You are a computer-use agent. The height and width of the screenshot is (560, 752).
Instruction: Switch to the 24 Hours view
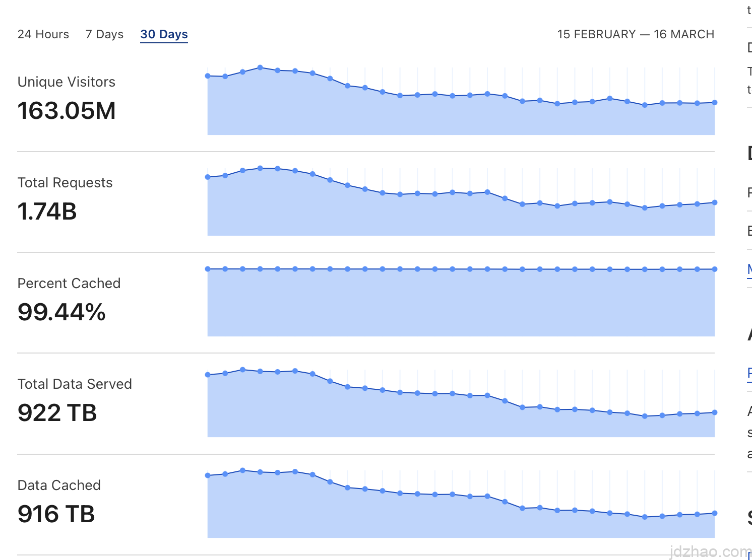43,34
